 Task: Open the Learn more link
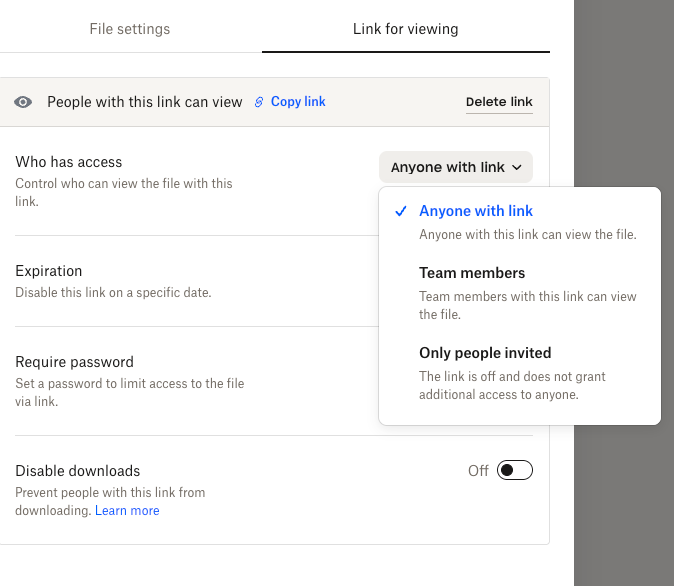(x=127, y=511)
